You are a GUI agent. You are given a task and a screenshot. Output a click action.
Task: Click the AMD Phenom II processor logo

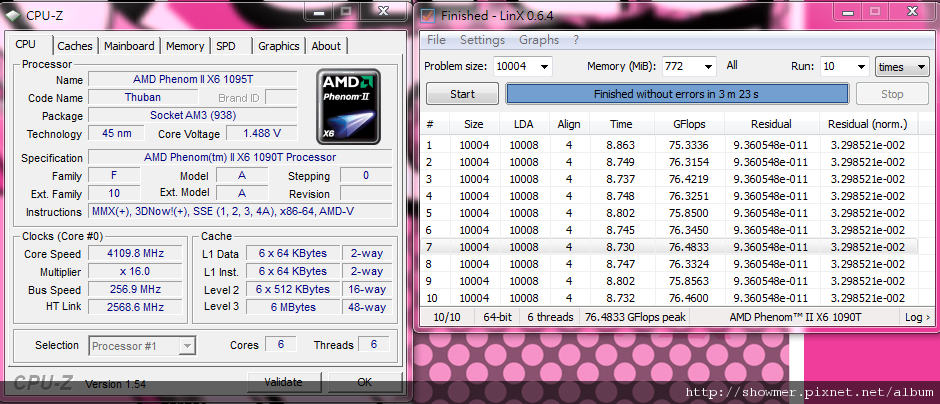348,106
